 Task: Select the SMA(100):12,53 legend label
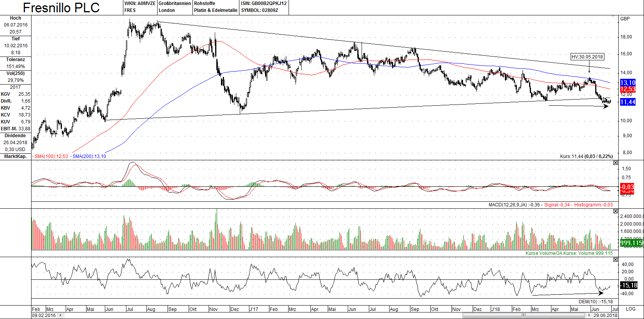[x=51, y=156]
